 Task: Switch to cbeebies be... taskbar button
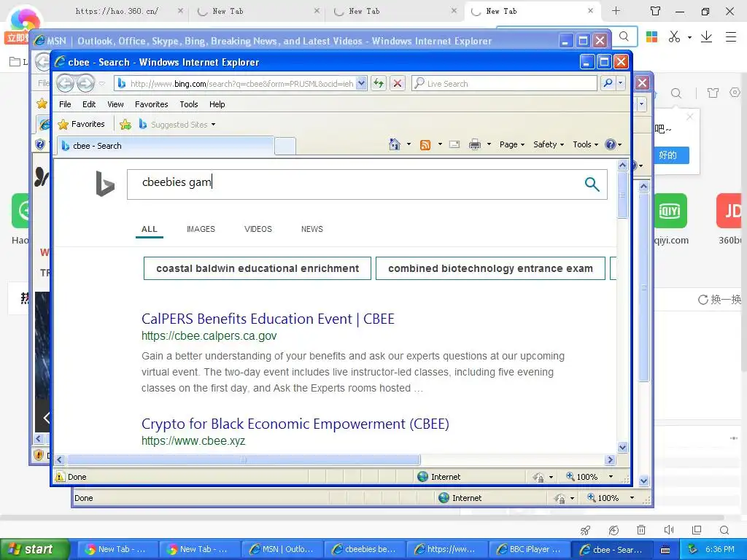click(365, 550)
